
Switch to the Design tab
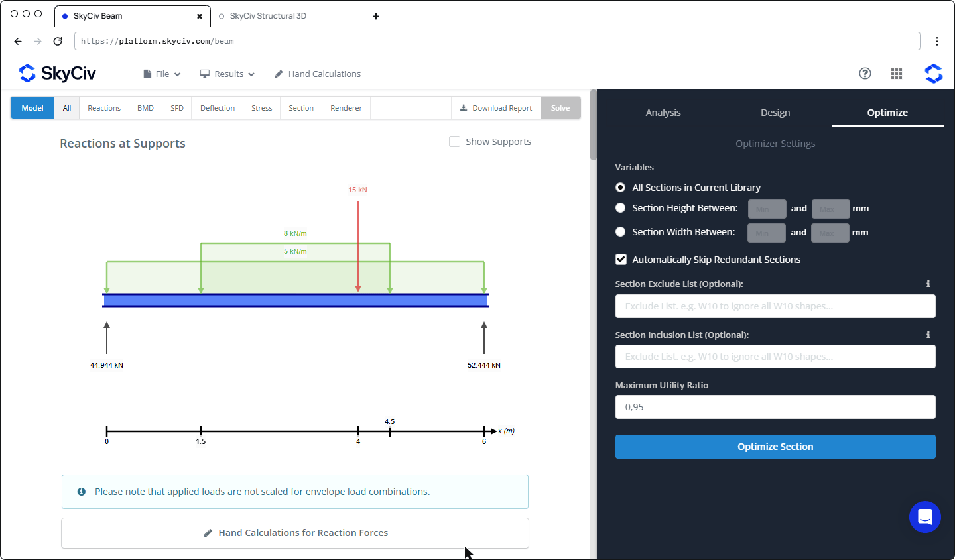(775, 113)
